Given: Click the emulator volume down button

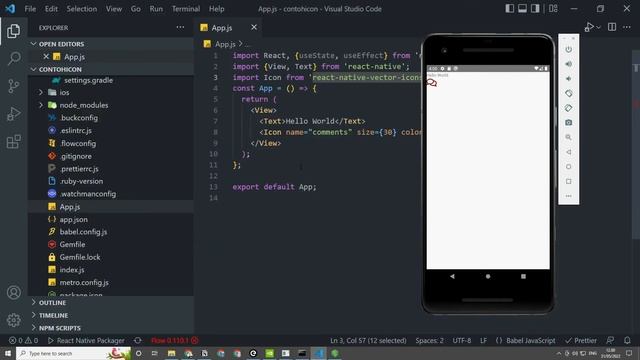Looking at the screenshot, I should [x=569, y=79].
